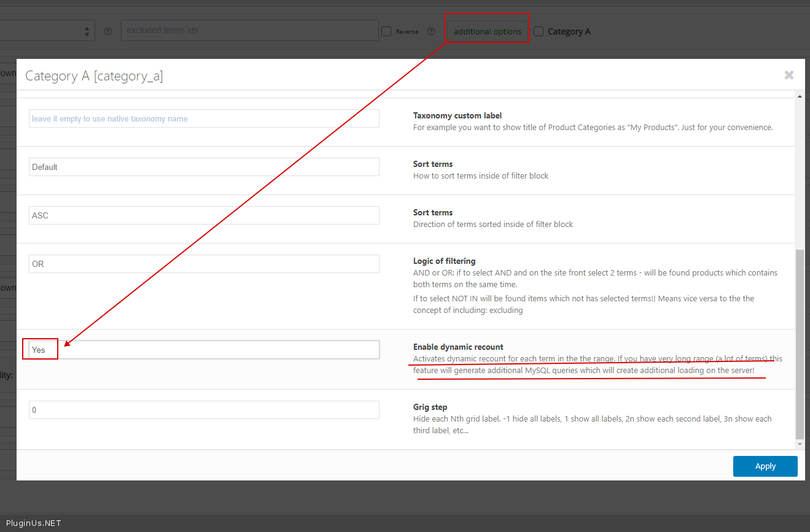The height and width of the screenshot is (532, 810).
Task: Click the dialog's vertical scrollbar thumb
Action: [x=800, y=344]
